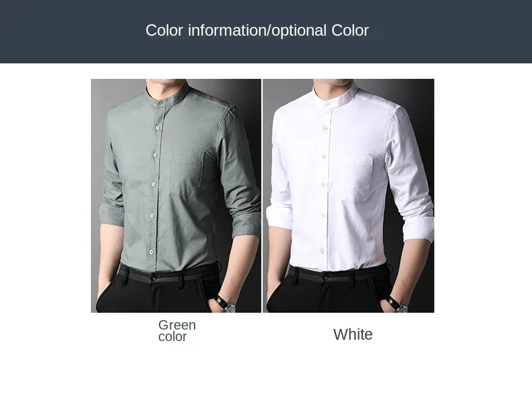This screenshot has height=399, width=532.
Task: Click the lowest button on the green shirt
Action: (x=151, y=252)
